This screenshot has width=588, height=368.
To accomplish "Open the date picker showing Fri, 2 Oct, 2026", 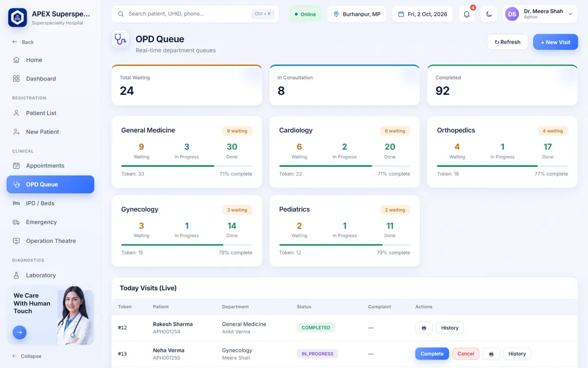I will pyautogui.click(x=422, y=14).
